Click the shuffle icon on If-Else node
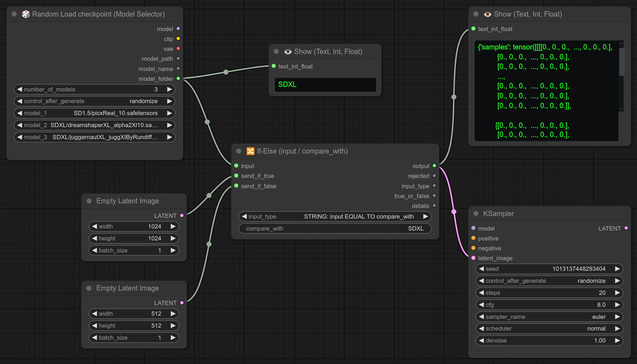This screenshot has height=364, width=637. coord(250,151)
